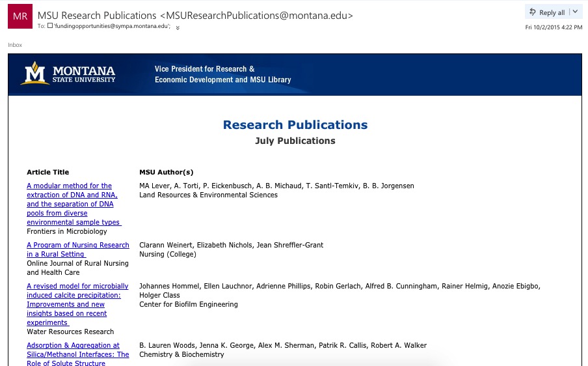588x366 pixels.
Task: Click the author line starting with MA Lever
Action: coord(276,186)
